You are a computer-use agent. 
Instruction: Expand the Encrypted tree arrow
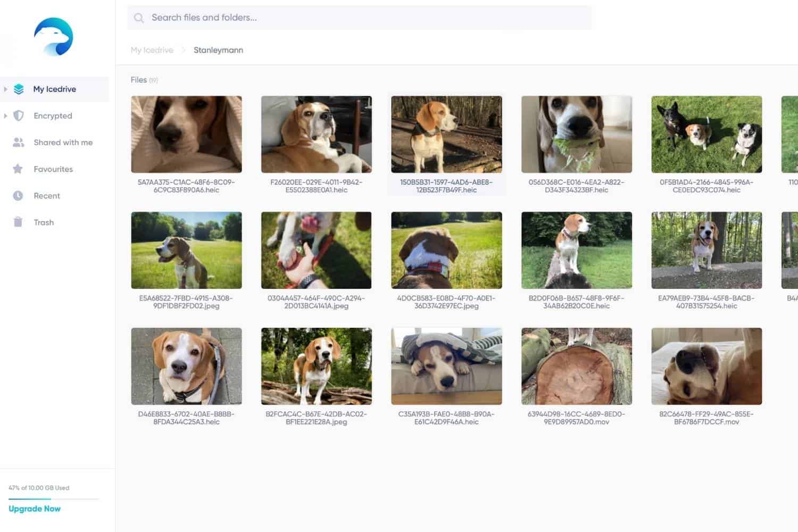click(5, 115)
